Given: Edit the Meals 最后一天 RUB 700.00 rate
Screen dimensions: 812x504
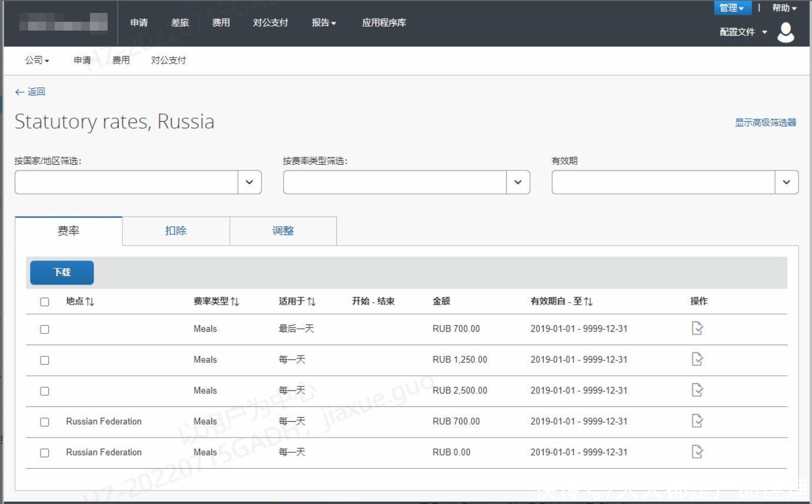Looking at the screenshot, I should (697, 329).
